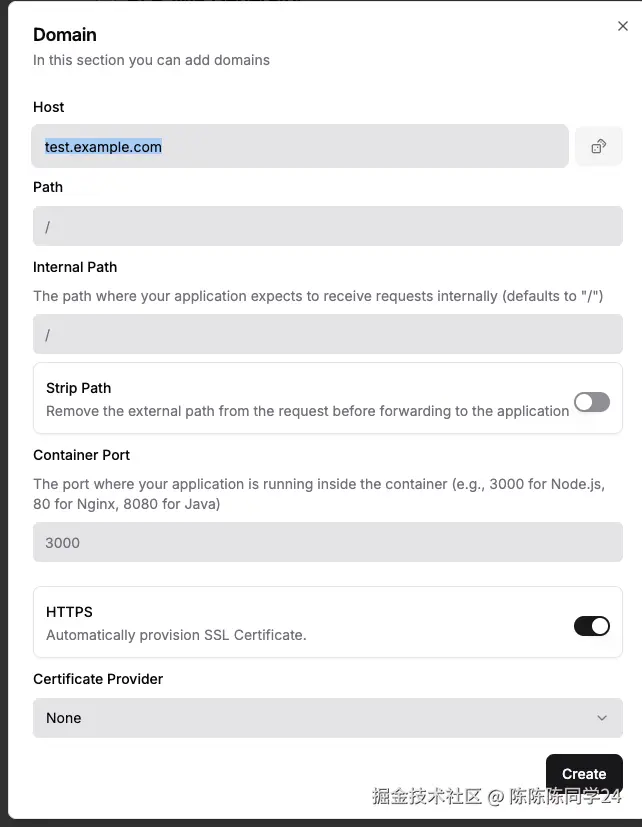This screenshot has width=642, height=827.
Task: Click the chevron arrow in Certificate Provider field
Action: 602,718
